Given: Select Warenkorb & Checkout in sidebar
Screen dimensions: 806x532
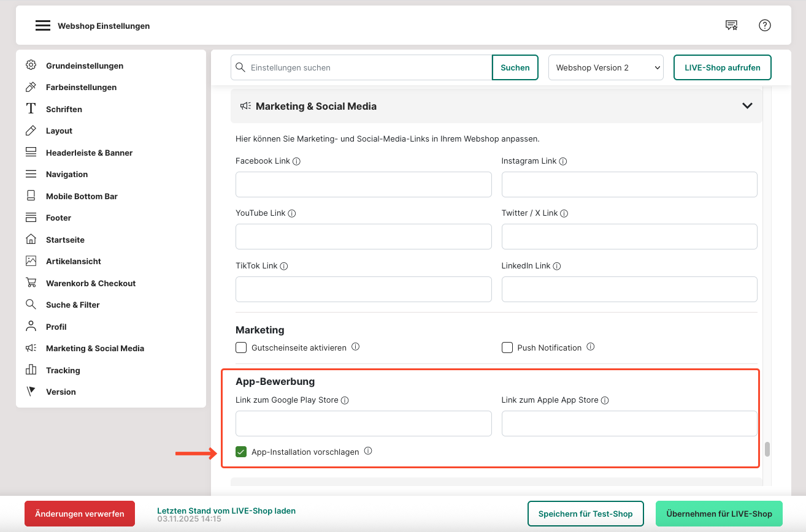Looking at the screenshot, I should [91, 283].
